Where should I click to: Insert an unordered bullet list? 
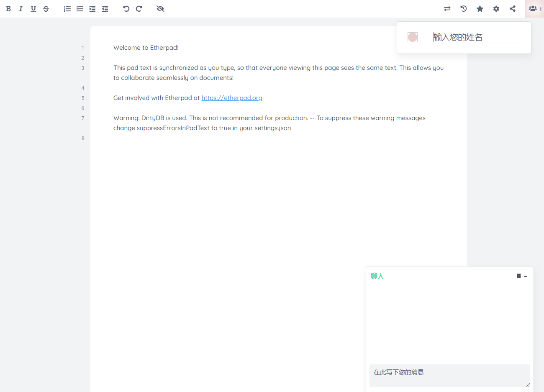[80, 9]
